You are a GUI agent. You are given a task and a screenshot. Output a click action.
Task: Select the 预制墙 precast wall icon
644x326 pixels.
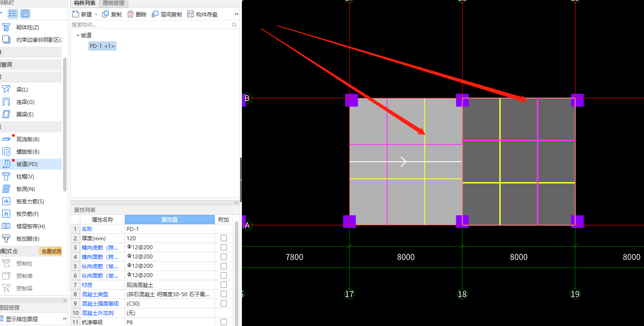(6, 276)
